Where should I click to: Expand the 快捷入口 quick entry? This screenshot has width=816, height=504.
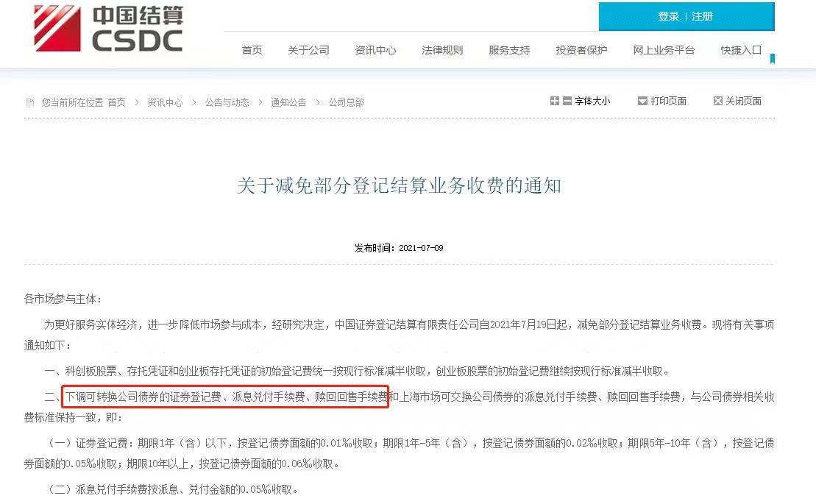pos(741,50)
